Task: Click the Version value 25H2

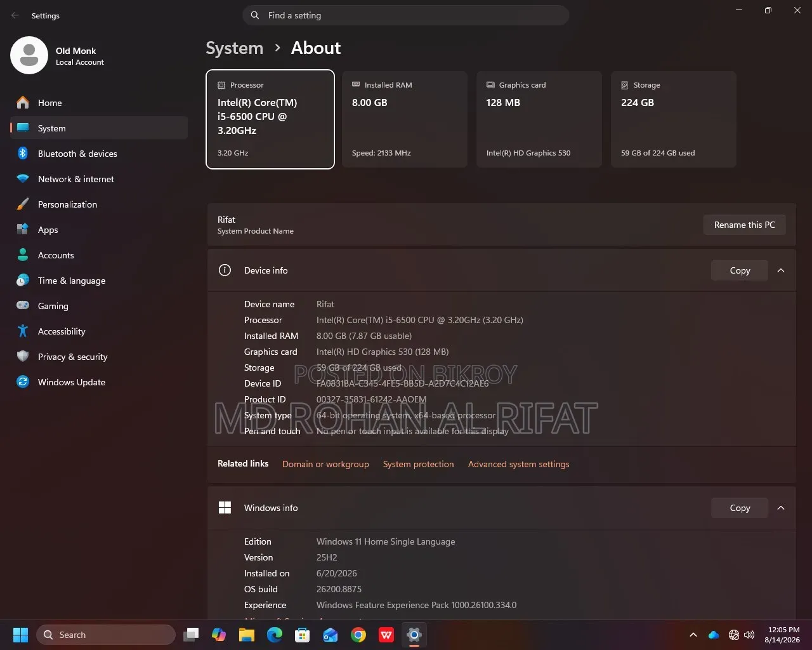Action: coord(327,557)
